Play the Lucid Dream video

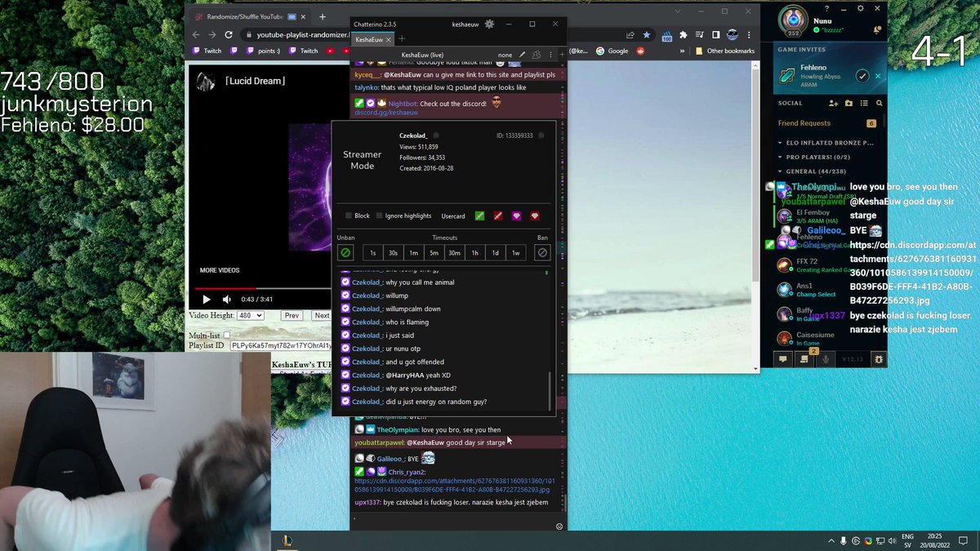tap(206, 300)
